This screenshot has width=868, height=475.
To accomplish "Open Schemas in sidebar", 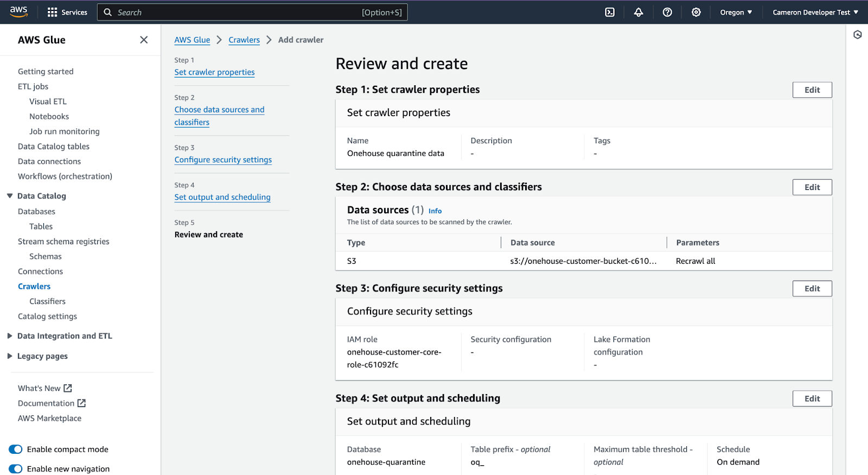I will click(46, 257).
